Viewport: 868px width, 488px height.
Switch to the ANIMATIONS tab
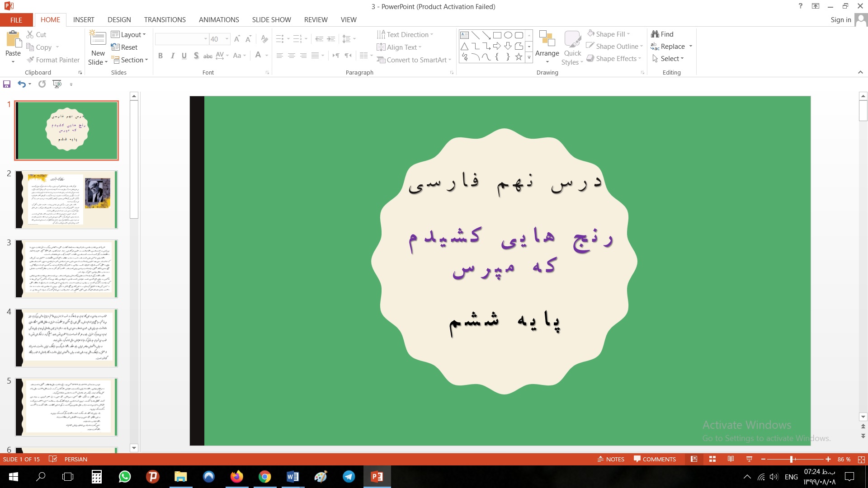pyautogui.click(x=219, y=20)
